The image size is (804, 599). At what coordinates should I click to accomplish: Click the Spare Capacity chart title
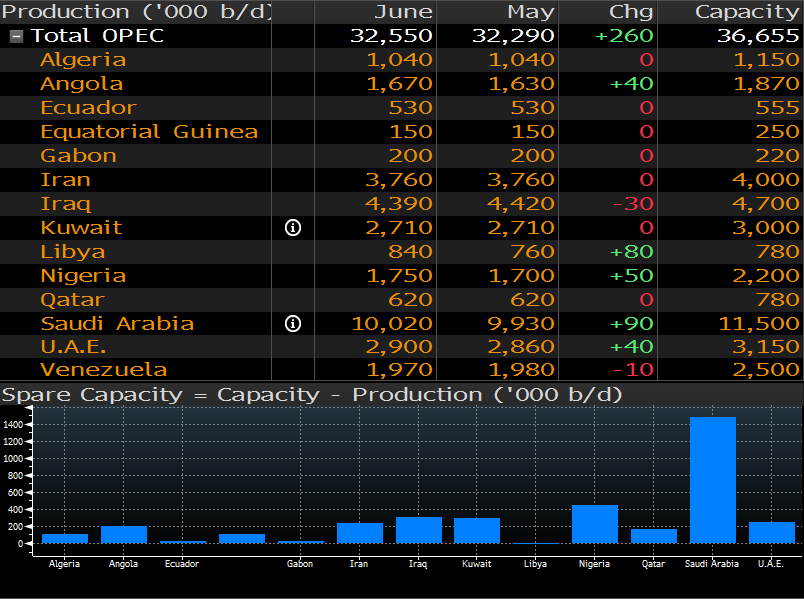(x=312, y=395)
